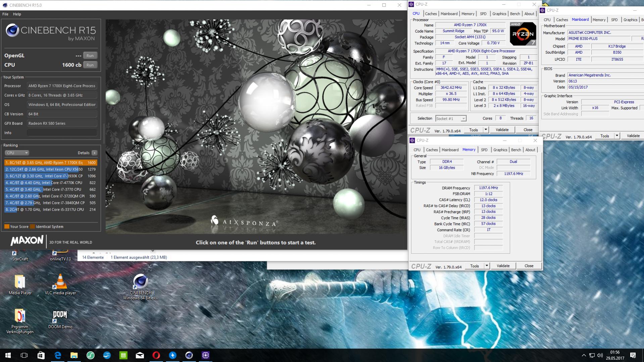Open Task View in the taskbar
644x362 pixels.
pos(24,355)
